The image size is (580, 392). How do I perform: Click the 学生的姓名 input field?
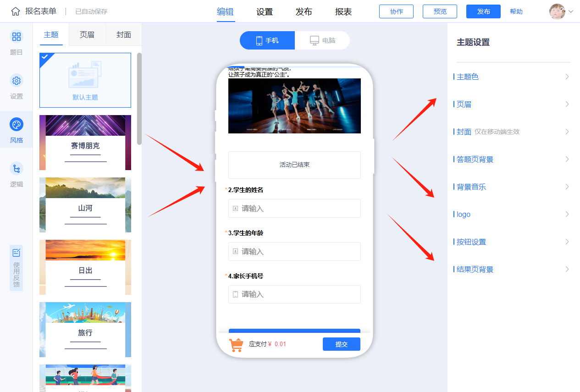coord(294,208)
